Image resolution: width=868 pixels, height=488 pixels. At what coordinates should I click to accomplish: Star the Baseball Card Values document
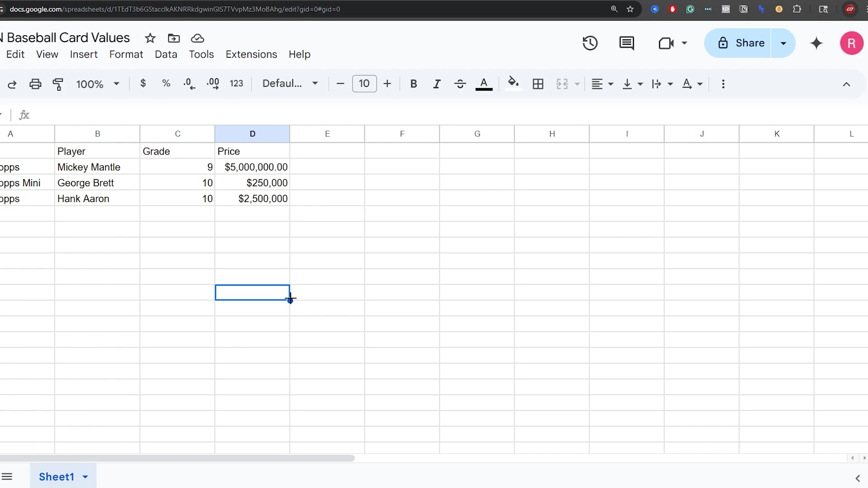point(150,38)
